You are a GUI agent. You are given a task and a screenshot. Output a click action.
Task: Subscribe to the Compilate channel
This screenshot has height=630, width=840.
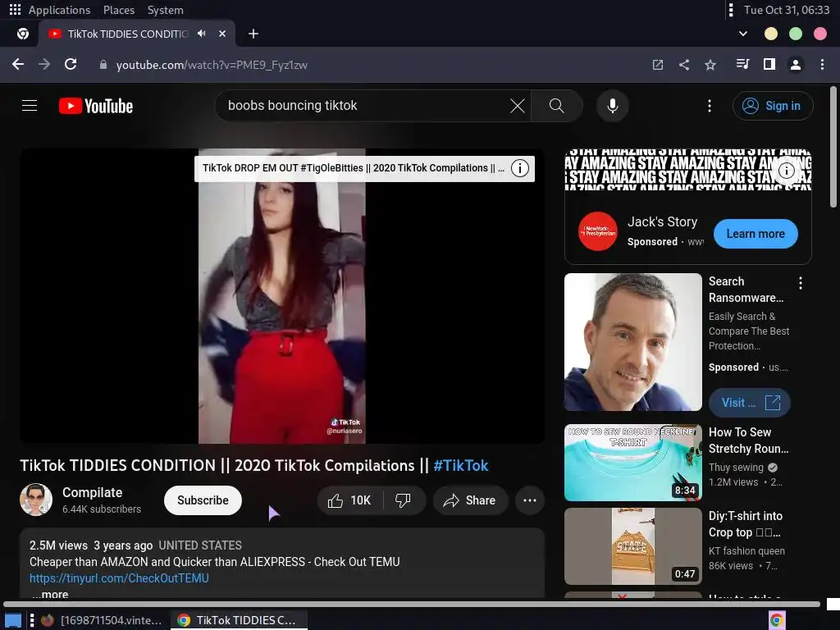tap(203, 500)
